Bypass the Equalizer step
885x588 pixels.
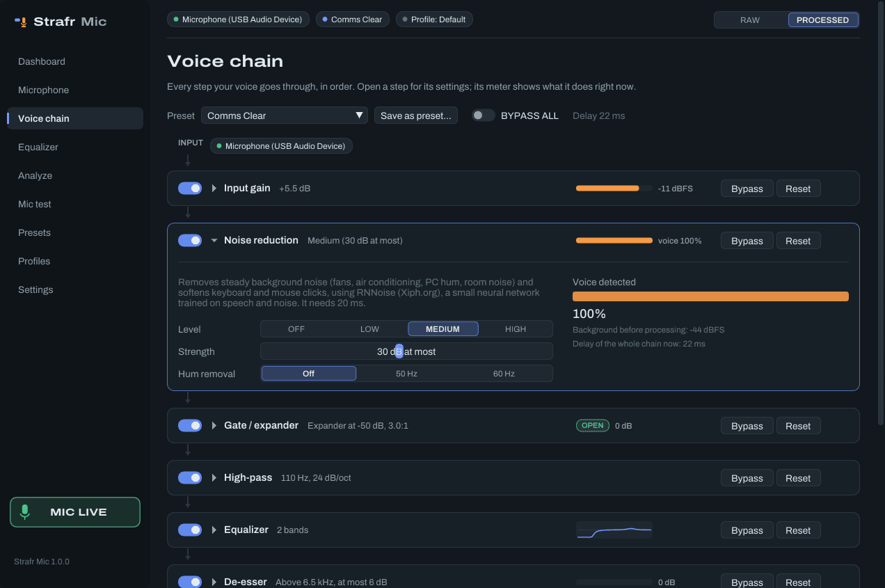747,530
